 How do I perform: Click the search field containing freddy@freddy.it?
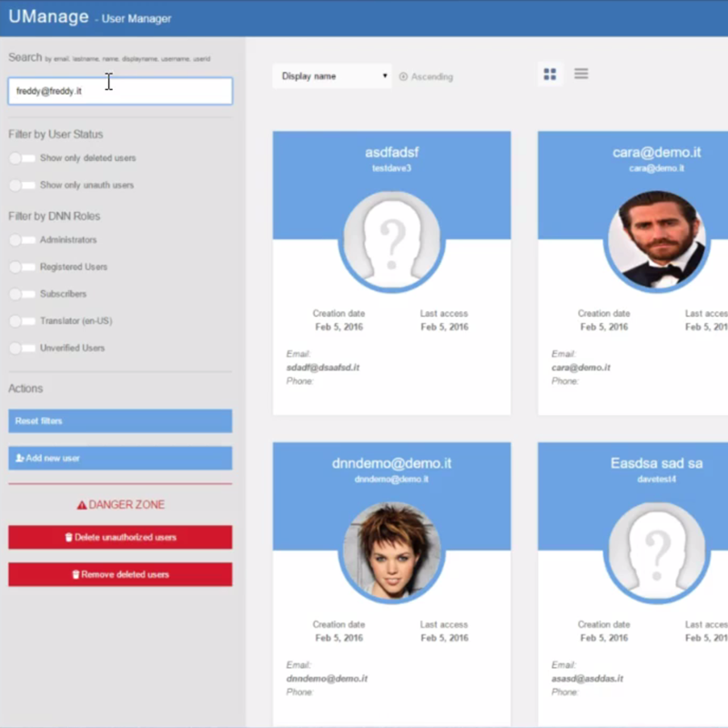click(x=120, y=91)
